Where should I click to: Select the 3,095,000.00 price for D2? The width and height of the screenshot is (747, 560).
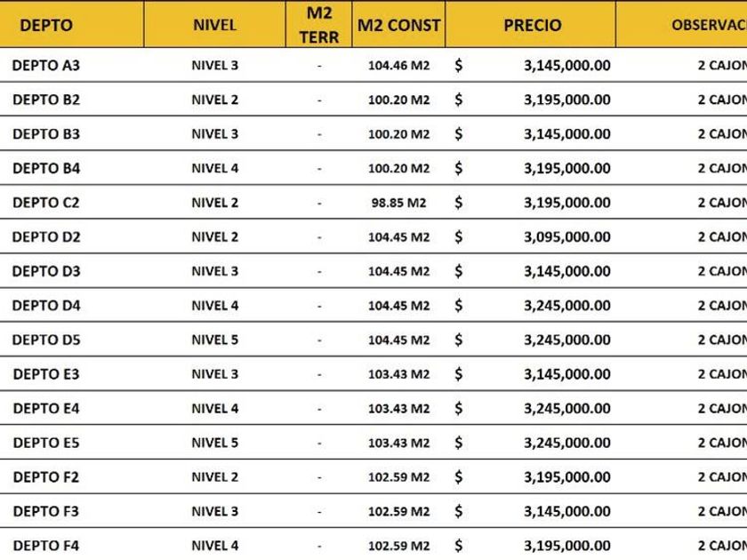(567, 237)
